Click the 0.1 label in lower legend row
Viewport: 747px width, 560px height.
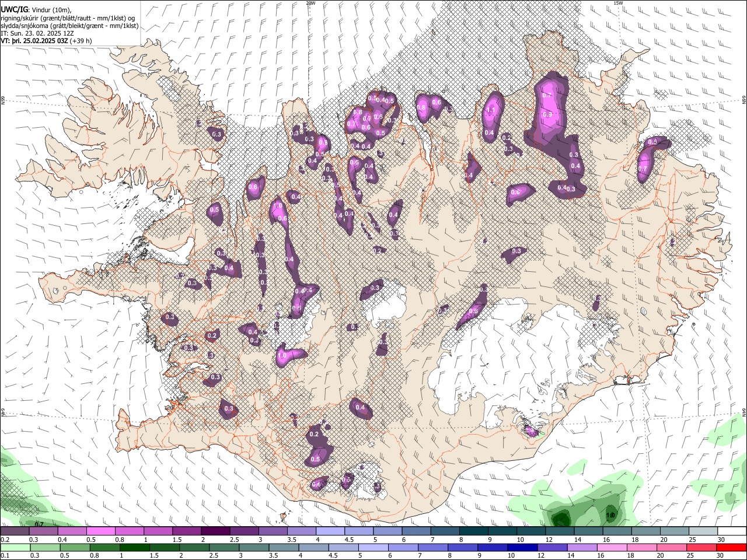[5, 556]
